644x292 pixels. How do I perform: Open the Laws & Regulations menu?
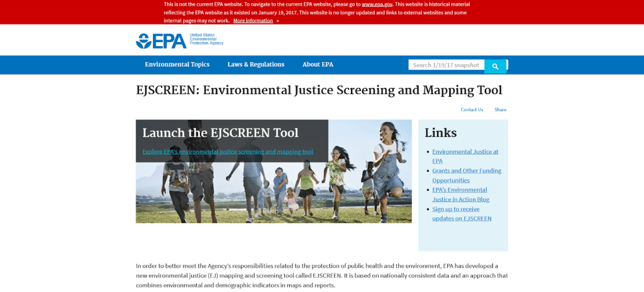(256, 65)
